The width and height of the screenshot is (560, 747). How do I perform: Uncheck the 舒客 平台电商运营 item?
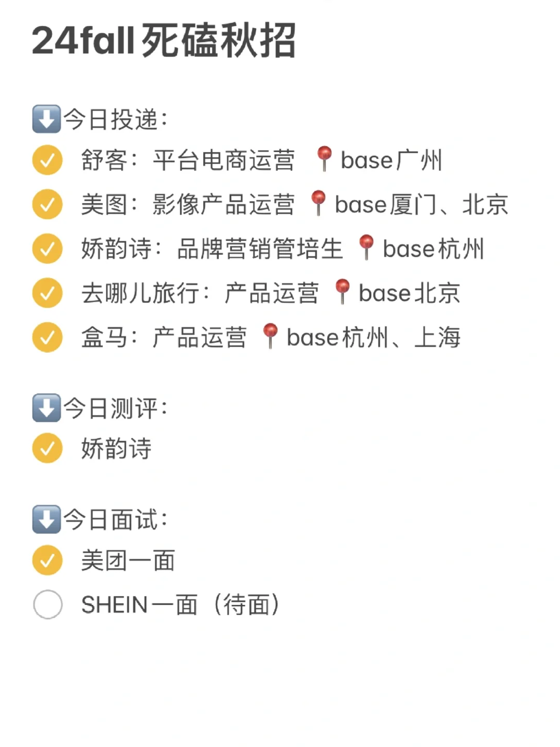point(48,160)
